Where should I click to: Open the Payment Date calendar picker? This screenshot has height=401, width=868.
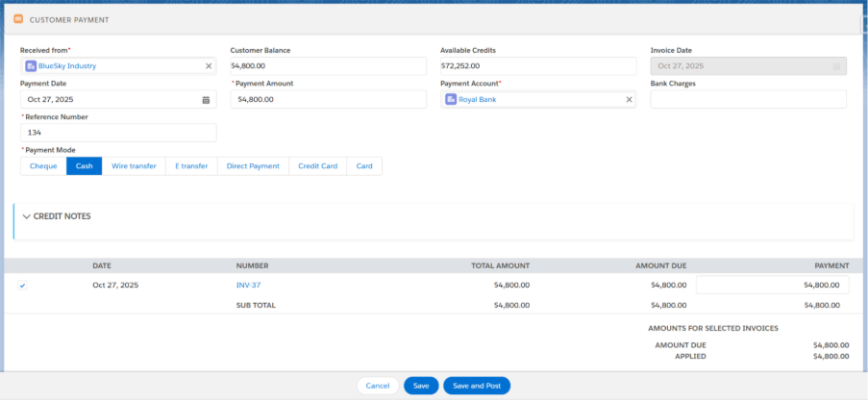pos(206,99)
